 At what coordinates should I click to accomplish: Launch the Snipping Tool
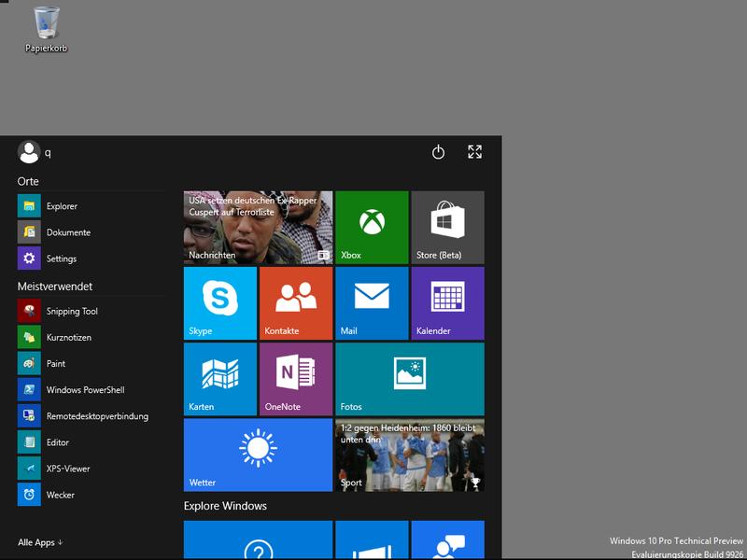tap(91, 311)
